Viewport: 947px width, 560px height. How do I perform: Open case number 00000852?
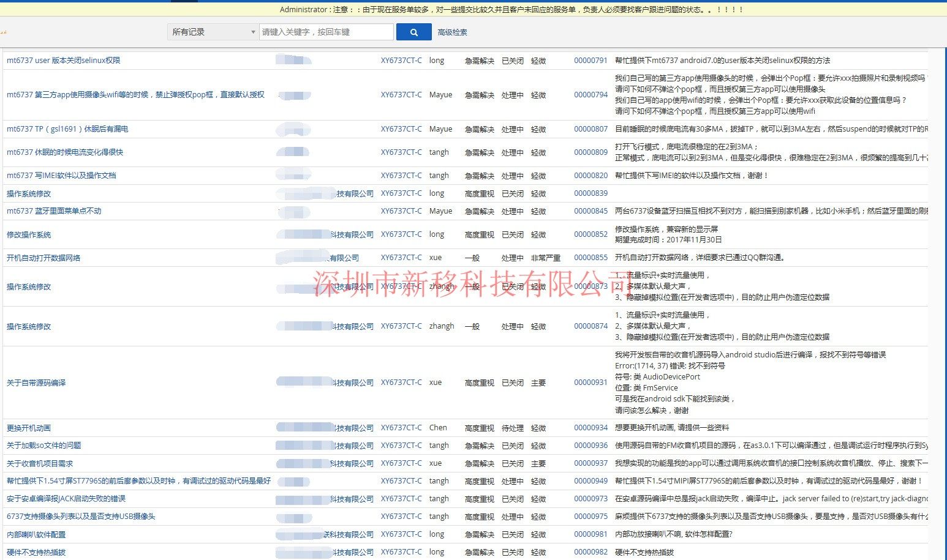590,234
